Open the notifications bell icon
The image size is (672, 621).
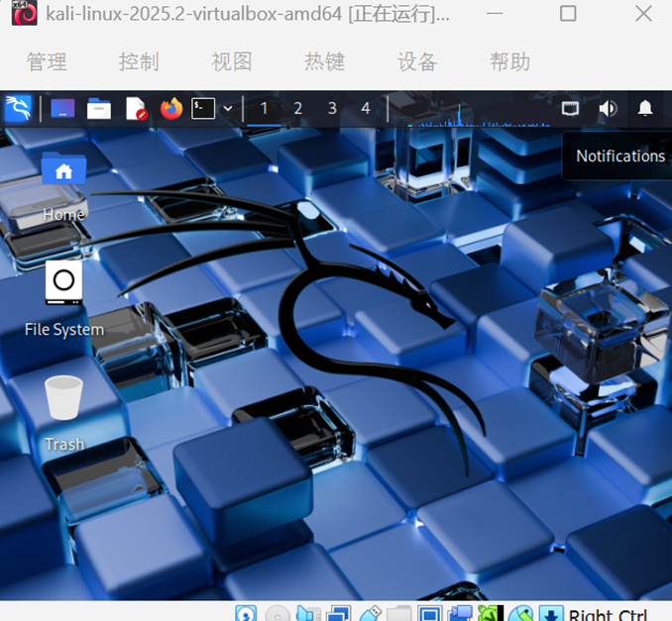[645, 108]
